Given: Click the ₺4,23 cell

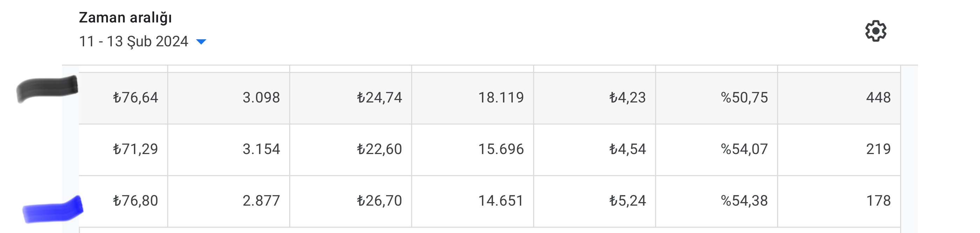Looking at the screenshot, I should pos(594,98).
